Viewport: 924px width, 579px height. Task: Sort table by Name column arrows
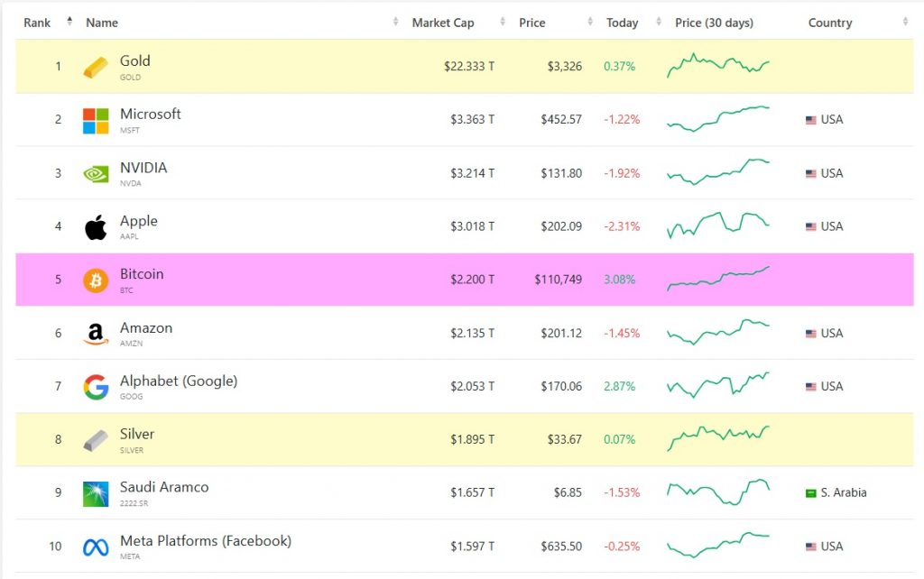[395, 22]
